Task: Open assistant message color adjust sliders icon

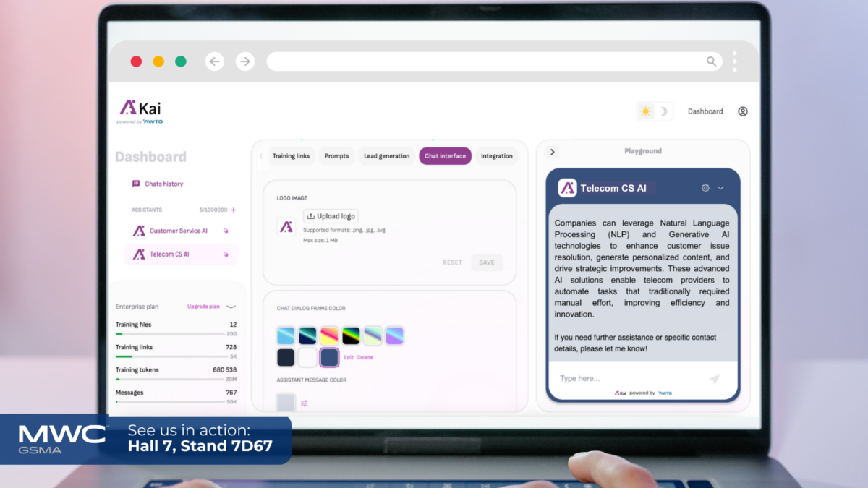Action: tap(305, 403)
